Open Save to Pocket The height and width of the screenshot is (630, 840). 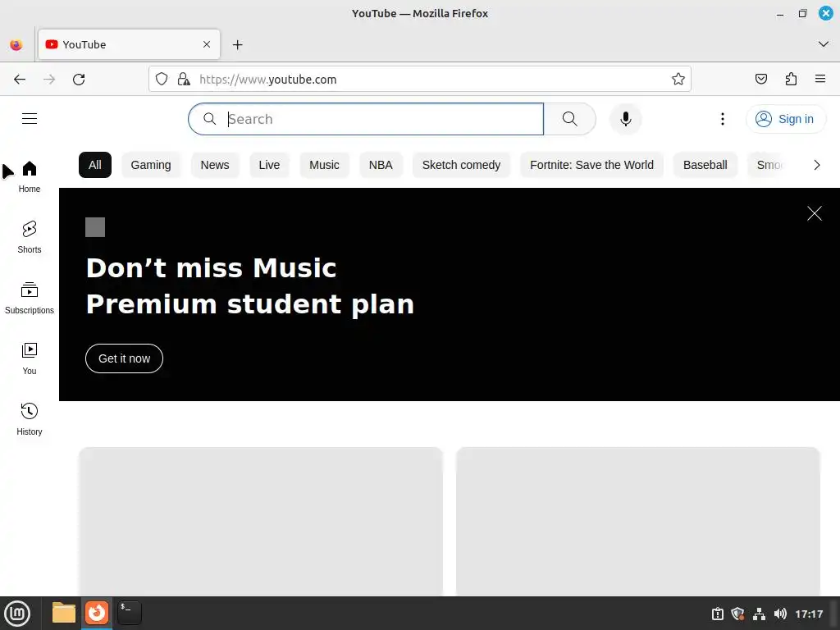point(760,80)
